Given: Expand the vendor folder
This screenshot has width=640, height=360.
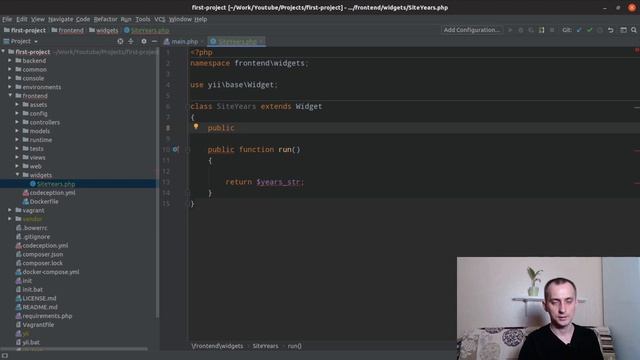Looking at the screenshot, I should coord(10,219).
